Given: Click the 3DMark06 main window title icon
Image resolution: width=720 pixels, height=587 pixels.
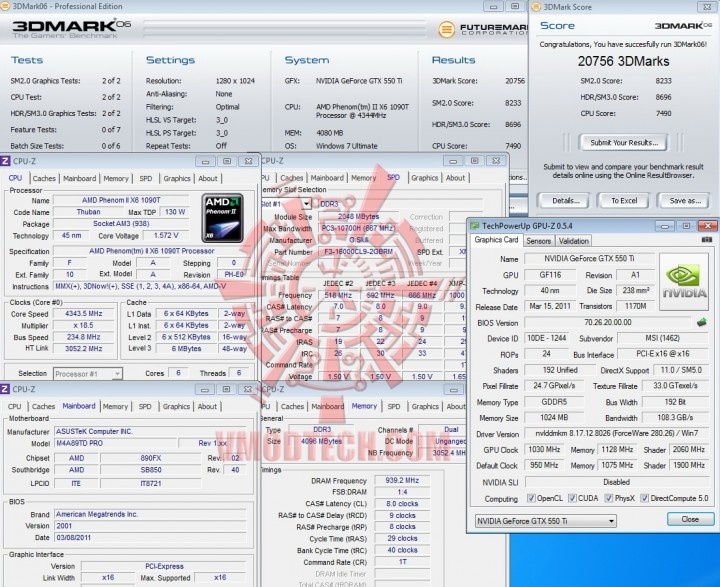Looking at the screenshot, I should pyautogui.click(x=4, y=6).
